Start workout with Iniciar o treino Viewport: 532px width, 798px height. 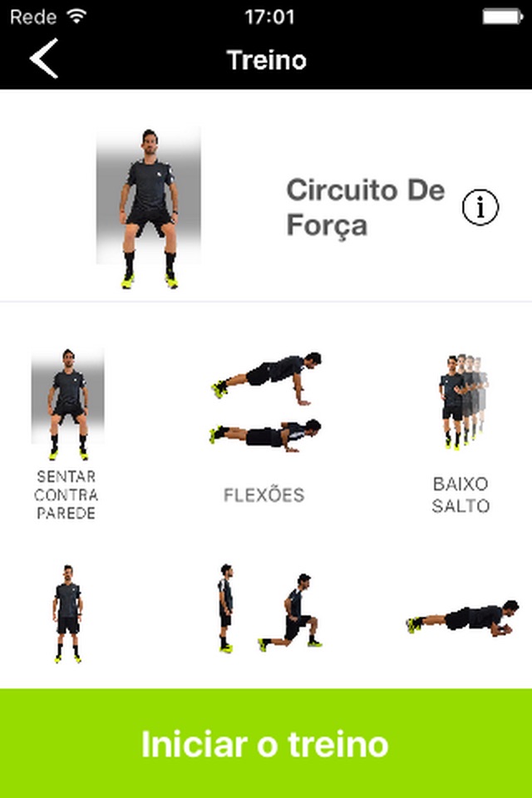(x=266, y=743)
